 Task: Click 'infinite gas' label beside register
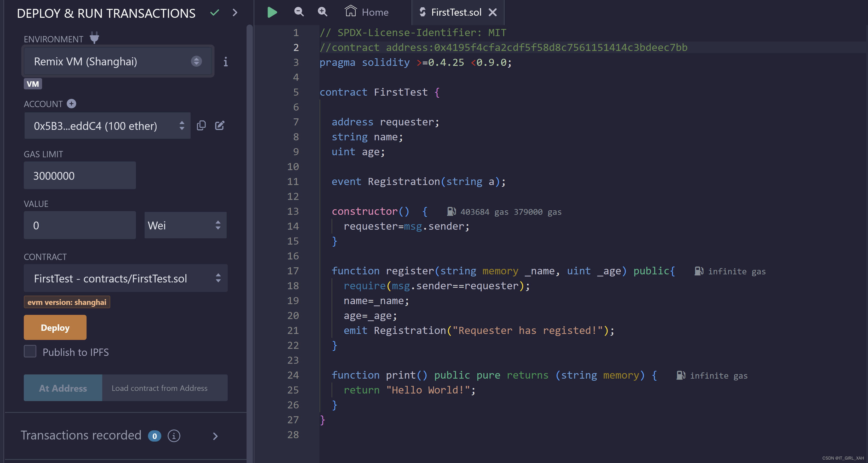[x=737, y=271]
